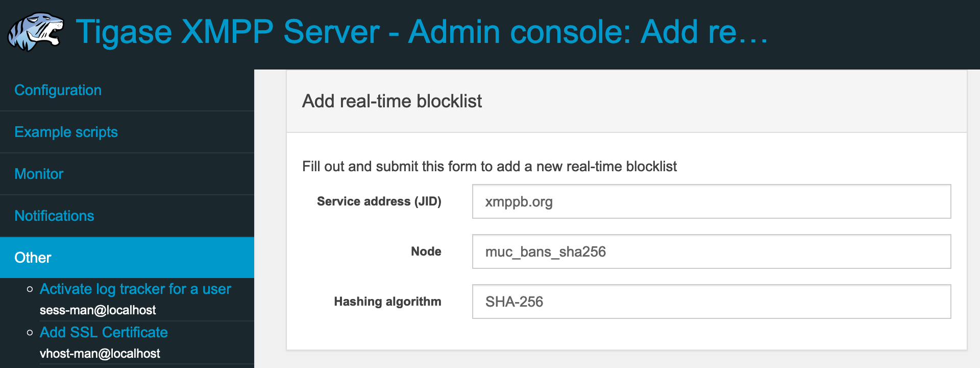Open Activate log tracker for a user
This screenshot has width=980, height=368.
tap(135, 289)
